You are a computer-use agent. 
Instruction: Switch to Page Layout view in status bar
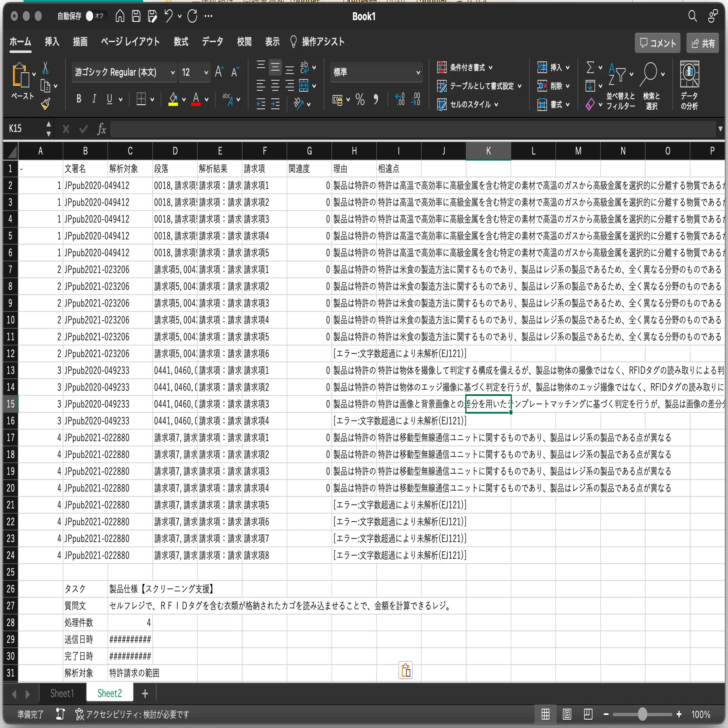click(567, 714)
